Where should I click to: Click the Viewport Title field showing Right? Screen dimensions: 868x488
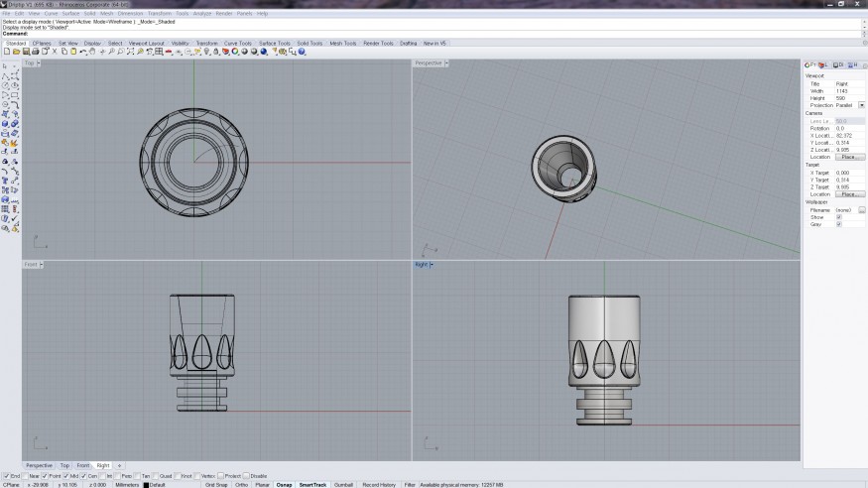pyautogui.click(x=849, y=84)
